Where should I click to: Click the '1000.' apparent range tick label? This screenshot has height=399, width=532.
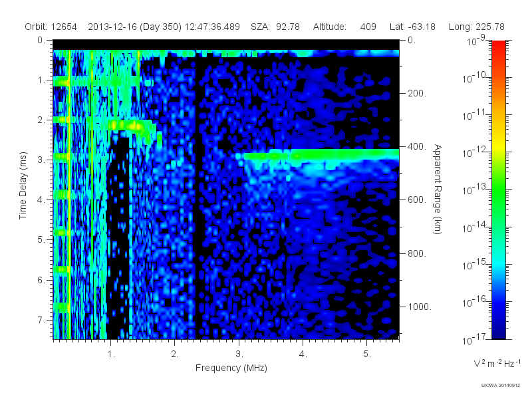click(x=420, y=307)
